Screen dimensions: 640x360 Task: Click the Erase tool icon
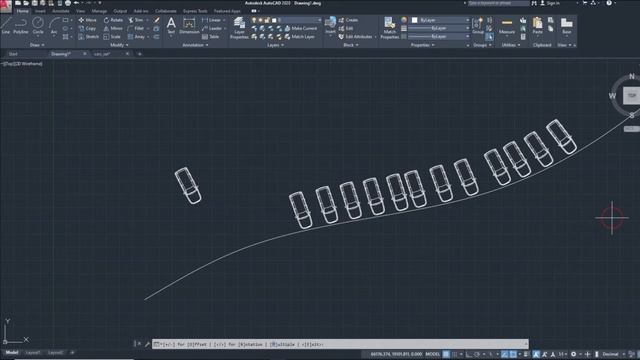(157, 20)
